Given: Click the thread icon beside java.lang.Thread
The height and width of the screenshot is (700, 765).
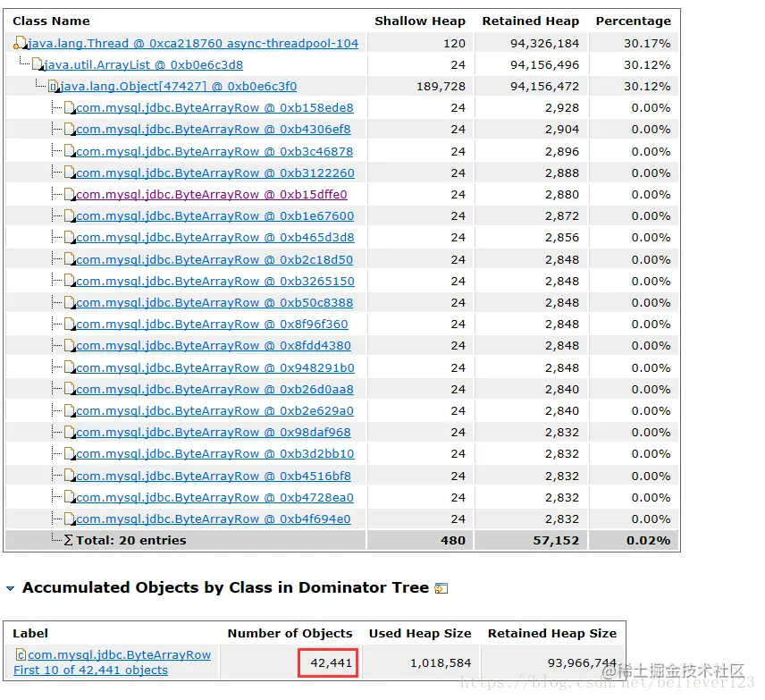Looking at the screenshot, I should [x=20, y=43].
